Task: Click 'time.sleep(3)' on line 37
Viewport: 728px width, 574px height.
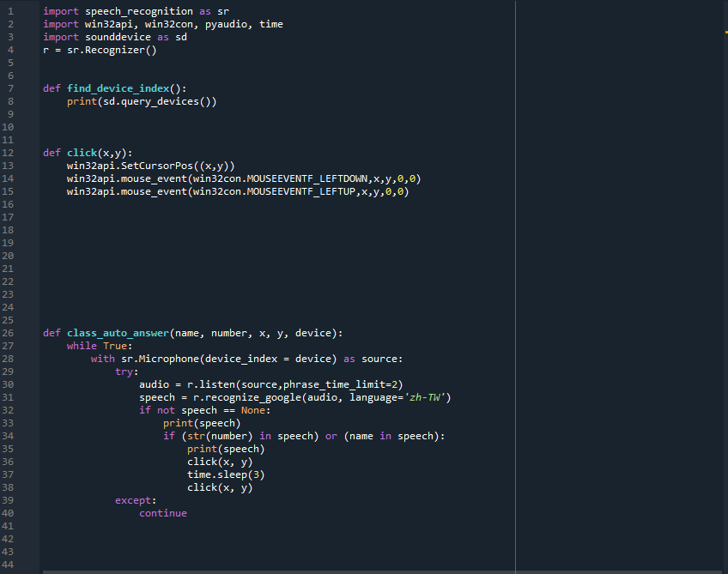Action: [226, 474]
